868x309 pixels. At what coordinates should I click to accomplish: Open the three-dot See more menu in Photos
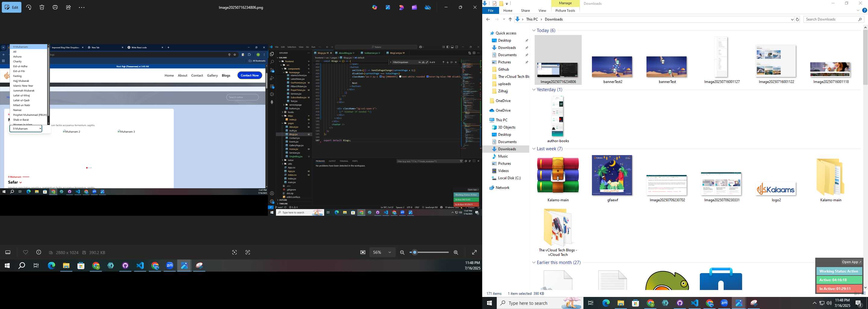point(82,7)
